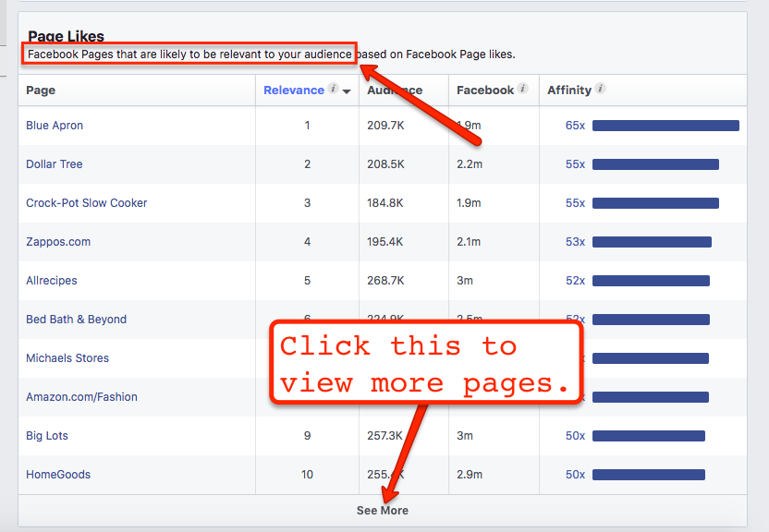Image resolution: width=769 pixels, height=532 pixels.
Task: Go to the Allrecipes page
Action: click(x=52, y=281)
